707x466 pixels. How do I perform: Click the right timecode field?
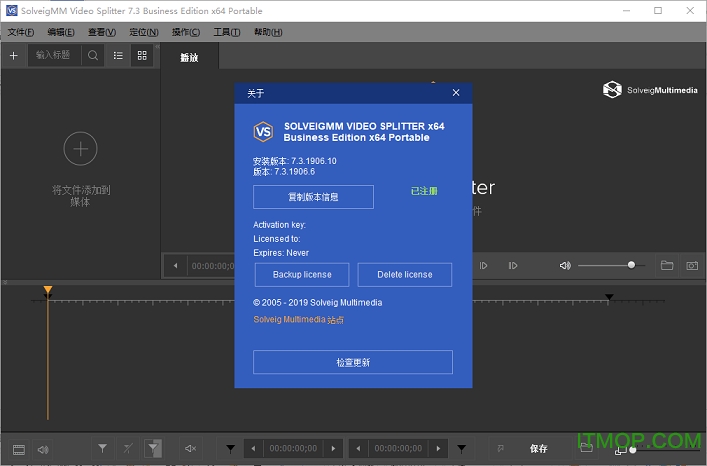point(399,448)
